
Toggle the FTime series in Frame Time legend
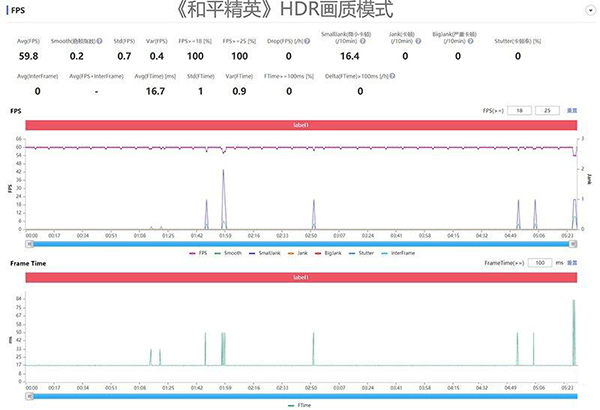[302, 404]
